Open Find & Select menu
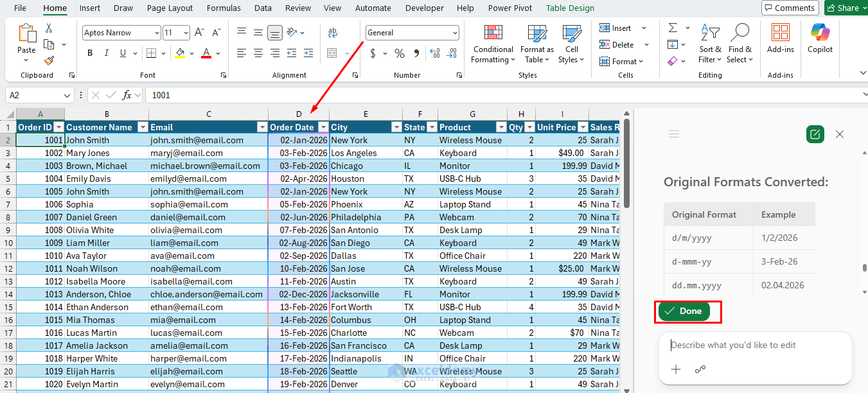868x393 pixels. coord(740,44)
